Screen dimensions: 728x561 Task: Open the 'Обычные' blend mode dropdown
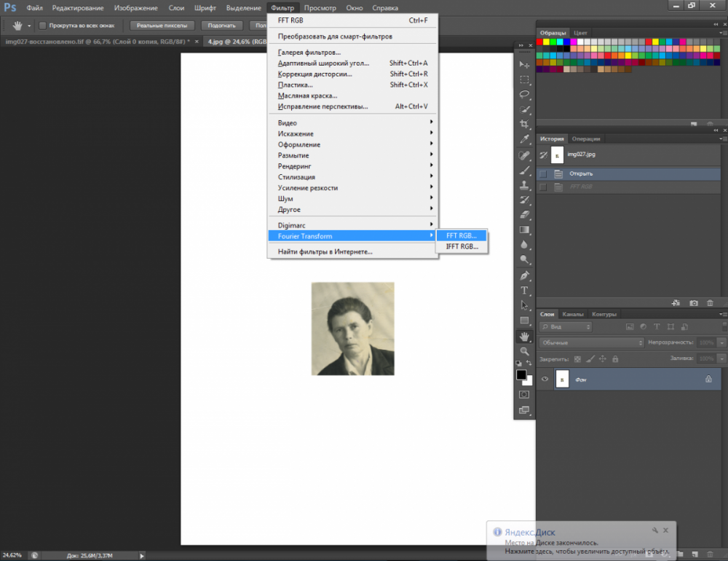pos(591,342)
